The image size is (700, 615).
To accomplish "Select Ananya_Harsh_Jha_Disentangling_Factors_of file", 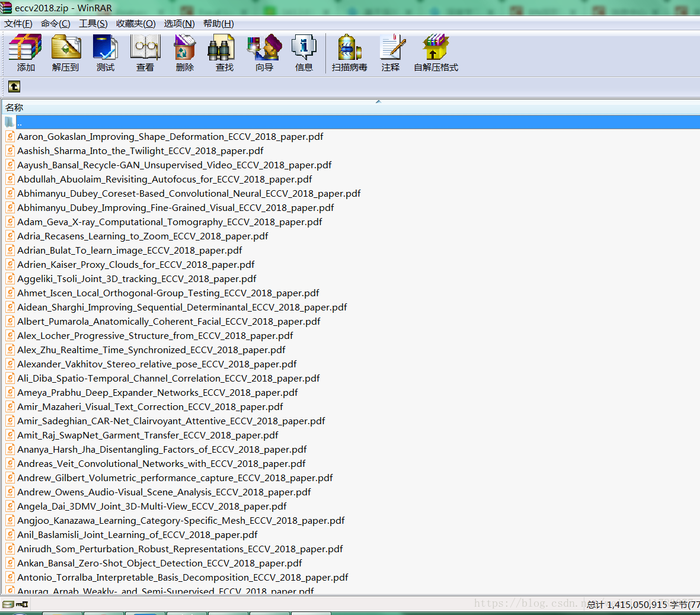I will click(162, 450).
